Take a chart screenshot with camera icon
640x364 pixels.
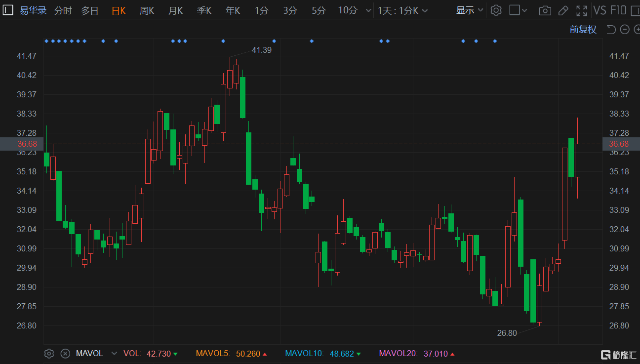coord(545,10)
